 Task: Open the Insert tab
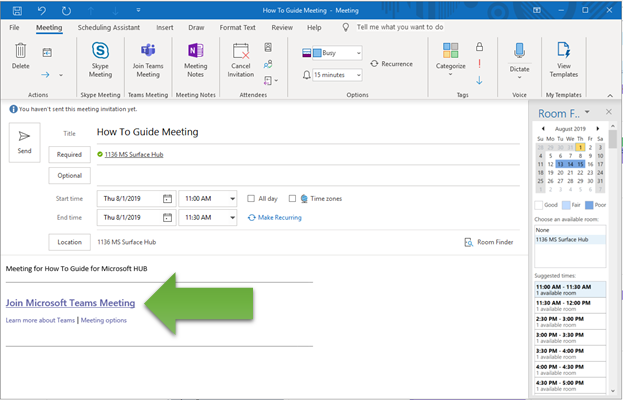pyautogui.click(x=164, y=27)
